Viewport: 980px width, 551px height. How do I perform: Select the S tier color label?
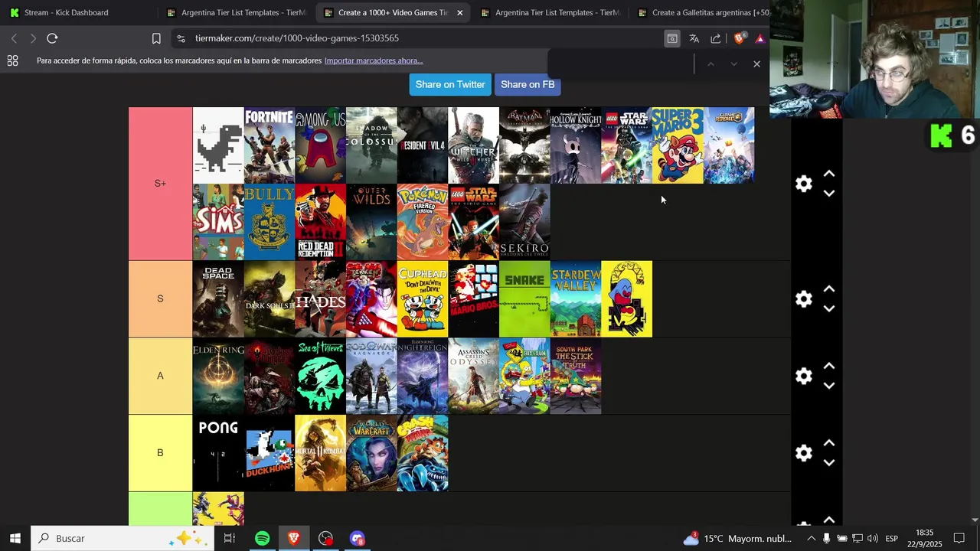(160, 298)
